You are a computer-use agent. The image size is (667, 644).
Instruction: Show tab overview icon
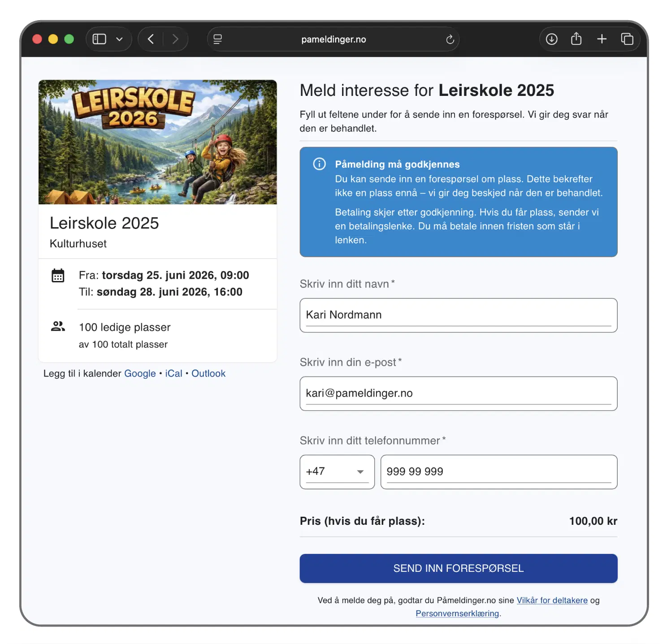(x=627, y=39)
